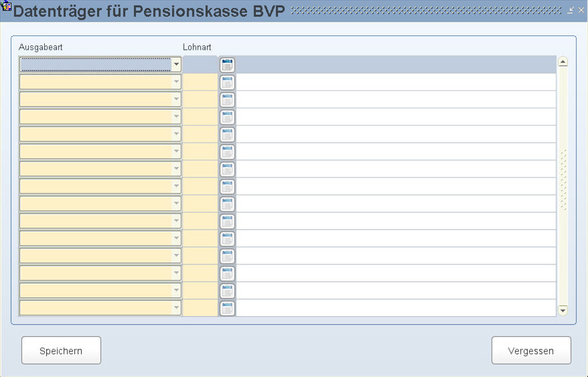Expand the first Ausgabeart dropdown
Image resolution: width=588 pixels, height=377 pixels.
(x=176, y=64)
